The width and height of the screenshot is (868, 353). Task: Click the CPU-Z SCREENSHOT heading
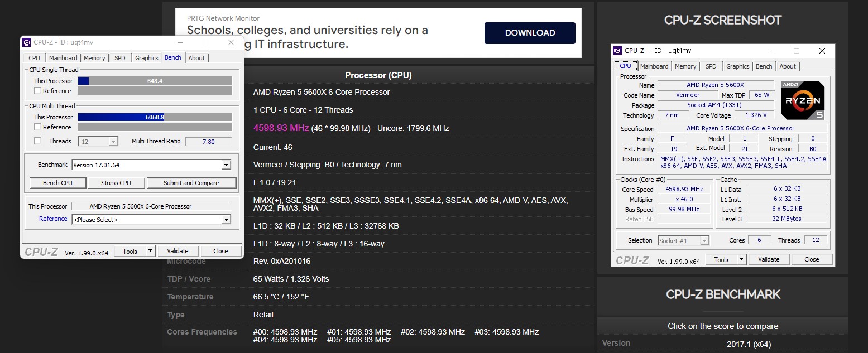click(x=723, y=20)
